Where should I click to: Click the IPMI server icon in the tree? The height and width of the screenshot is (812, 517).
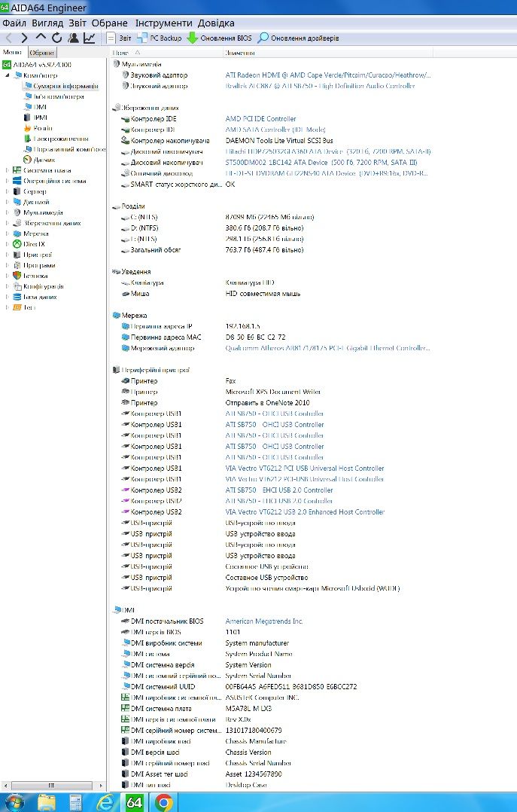[x=28, y=118]
